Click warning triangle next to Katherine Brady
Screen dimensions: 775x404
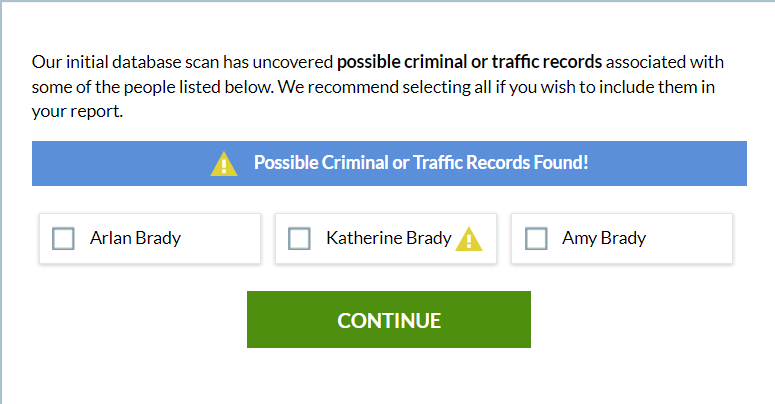(x=469, y=239)
